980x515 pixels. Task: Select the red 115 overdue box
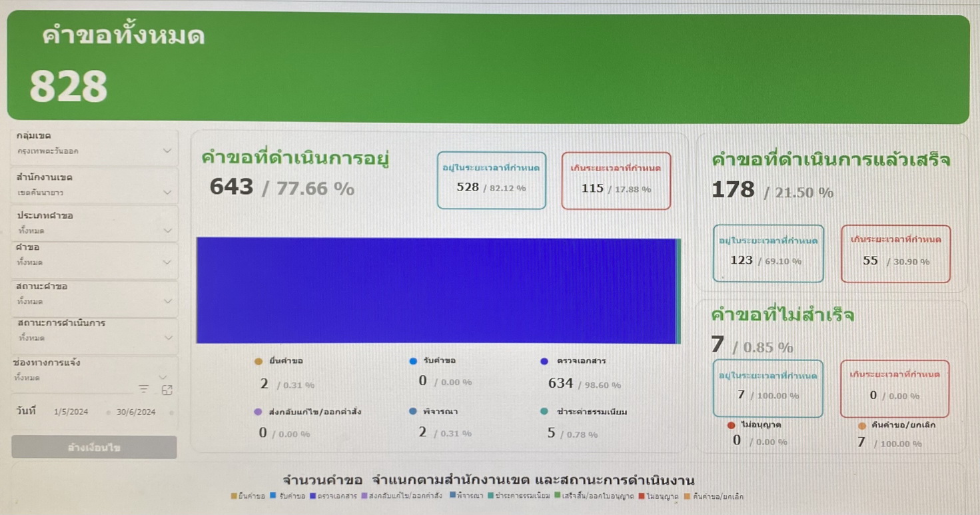pos(616,181)
